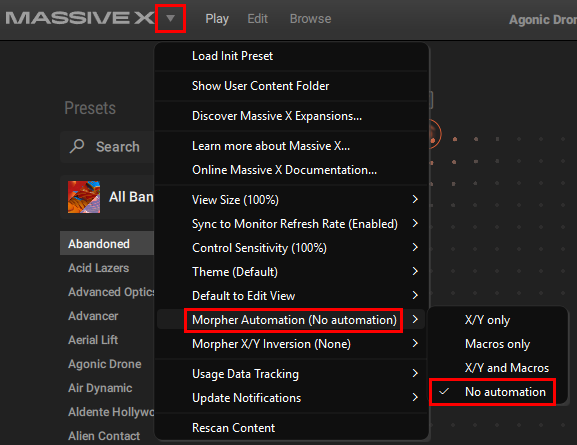Viewport: 577px width, 445px height.
Task: Open Discover Massive X Expansions
Action: (291, 116)
